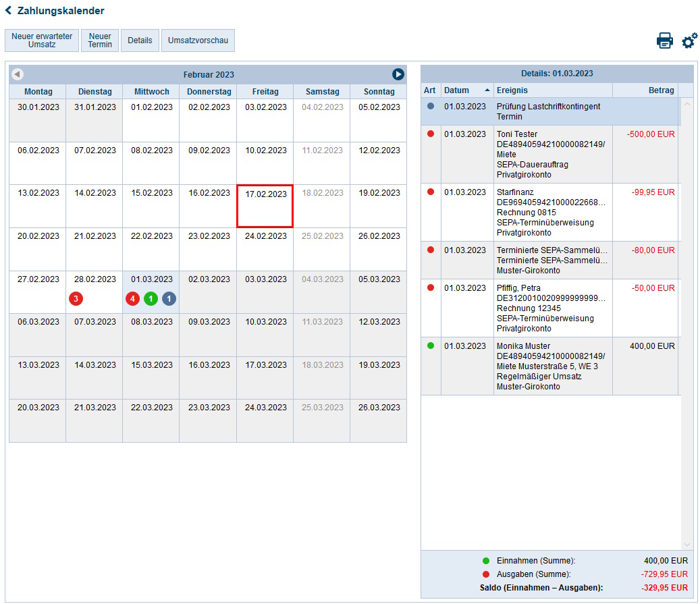Click red badge 4 on 01.03.2023
The width and height of the screenshot is (700, 604).
(132, 298)
